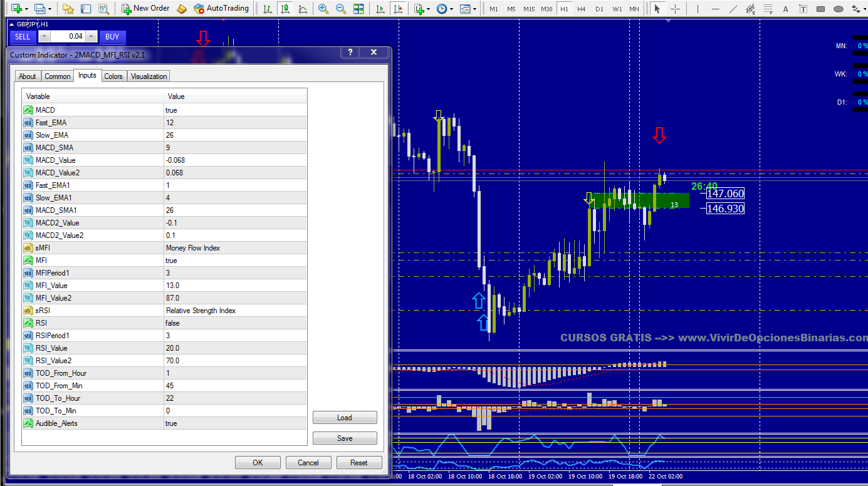Open the Visualization tab
Screen dimensions: 868x486
click(149, 76)
